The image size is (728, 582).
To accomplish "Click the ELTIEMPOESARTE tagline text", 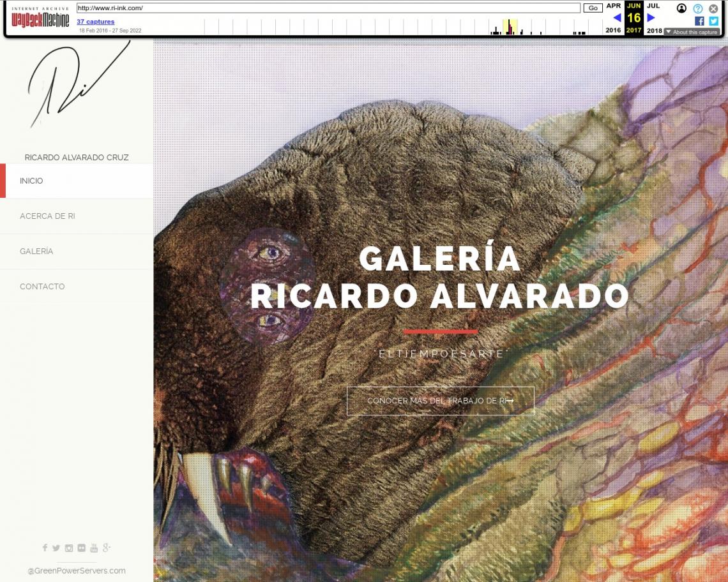I will tap(441, 354).
